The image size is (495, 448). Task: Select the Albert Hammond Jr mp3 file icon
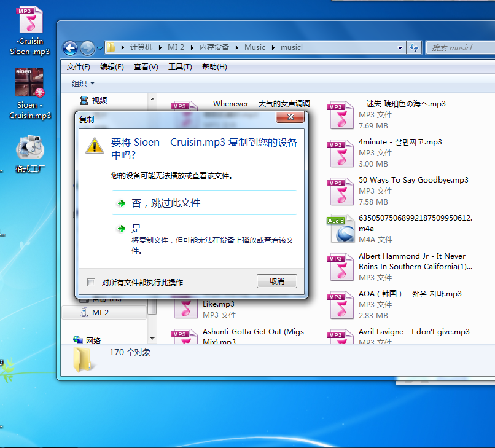[340, 267]
